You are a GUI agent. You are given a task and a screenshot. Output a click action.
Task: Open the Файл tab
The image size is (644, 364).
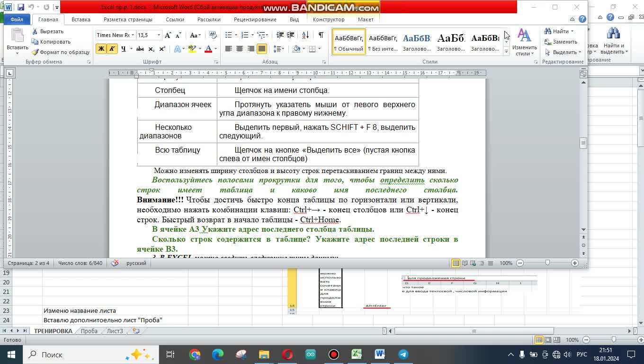[17, 19]
